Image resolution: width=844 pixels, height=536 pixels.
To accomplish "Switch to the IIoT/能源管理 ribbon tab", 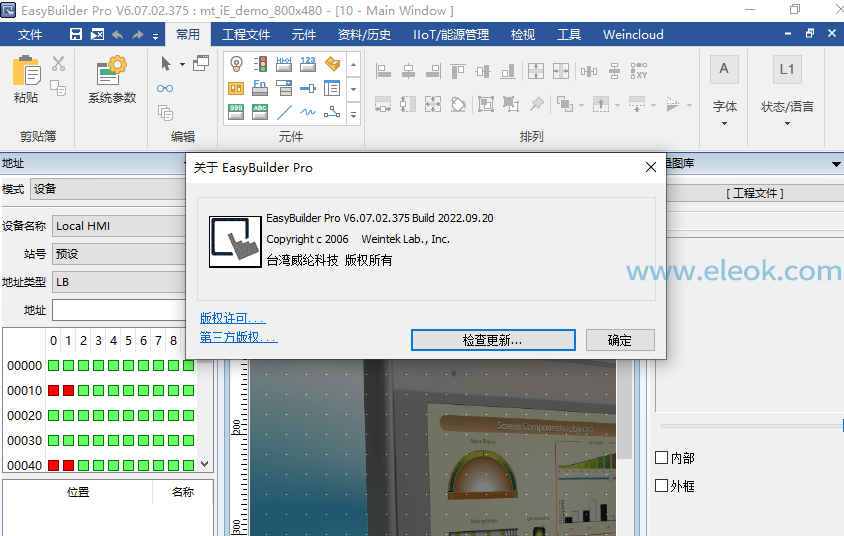I will click(451, 34).
